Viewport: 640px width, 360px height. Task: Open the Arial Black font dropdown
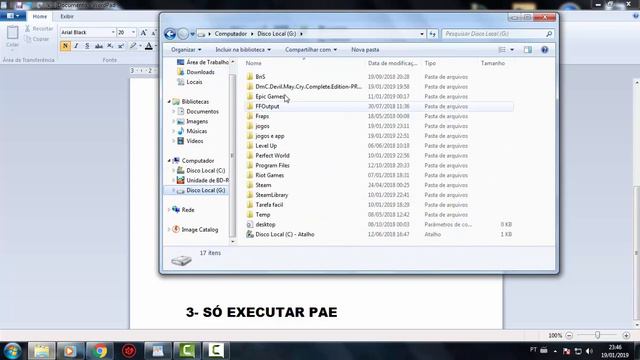coord(113,32)
